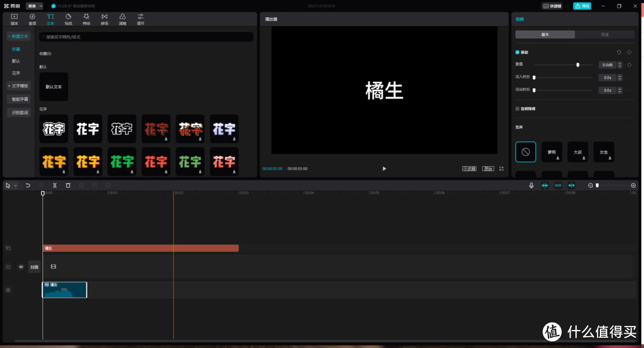Select the 女生 voice changer preset

(603, 152)
